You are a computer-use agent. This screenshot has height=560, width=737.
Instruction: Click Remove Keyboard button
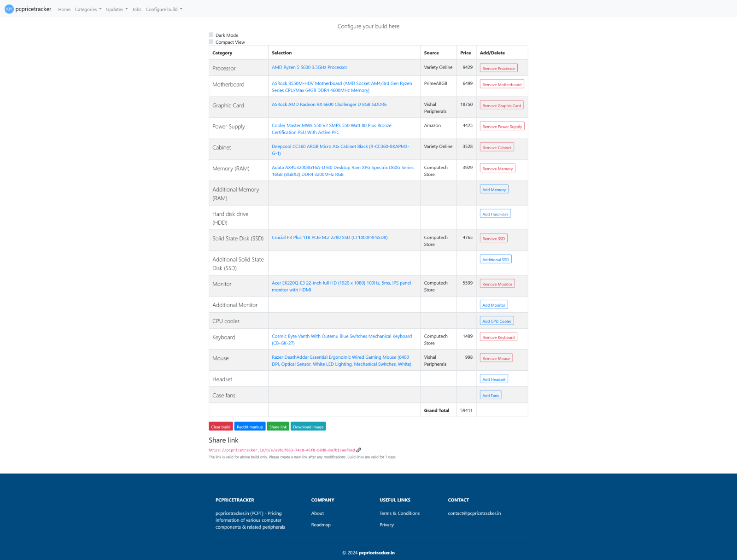point(498,337)
